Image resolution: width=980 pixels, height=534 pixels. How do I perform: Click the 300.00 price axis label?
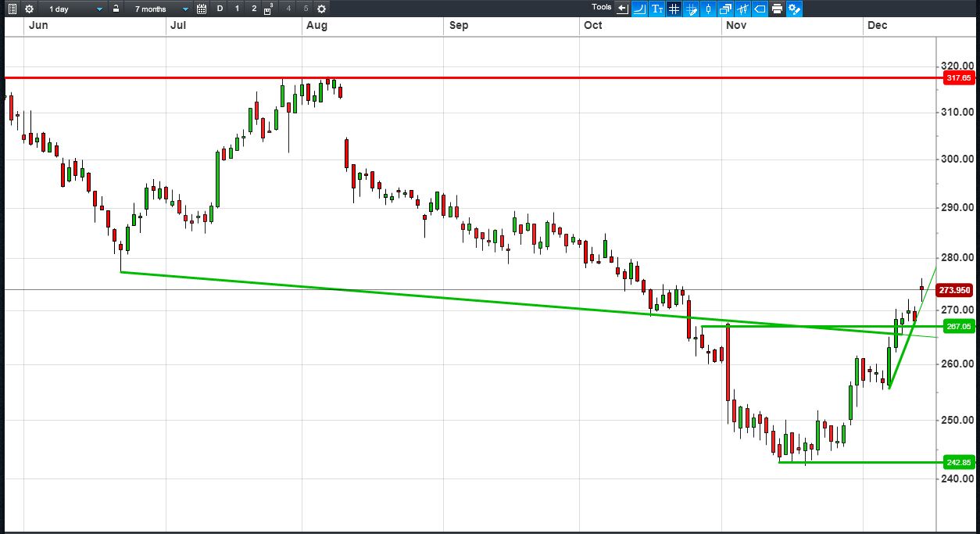957,159
